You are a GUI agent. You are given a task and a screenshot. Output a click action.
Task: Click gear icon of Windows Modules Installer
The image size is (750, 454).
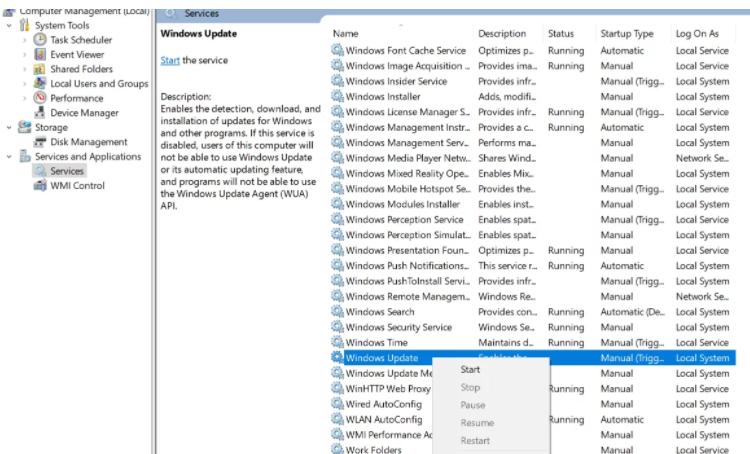pos(337,204)
